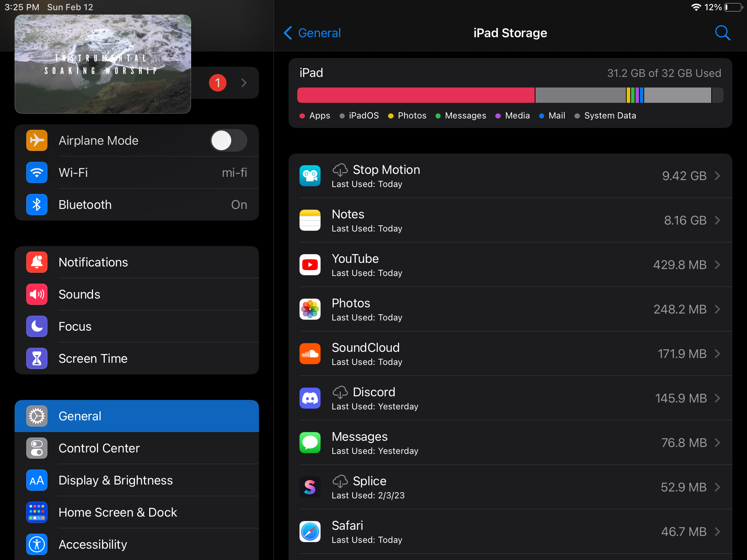This screenshot has width=747, height=560.
Task: Tap the SoundCloud app icon
Action: click(310, 354)
